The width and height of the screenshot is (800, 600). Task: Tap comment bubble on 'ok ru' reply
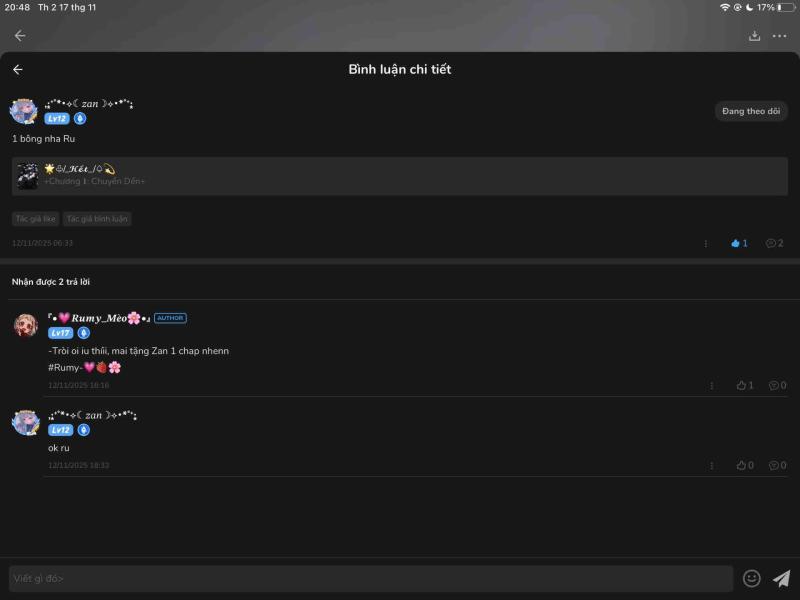tap(778, 465)
